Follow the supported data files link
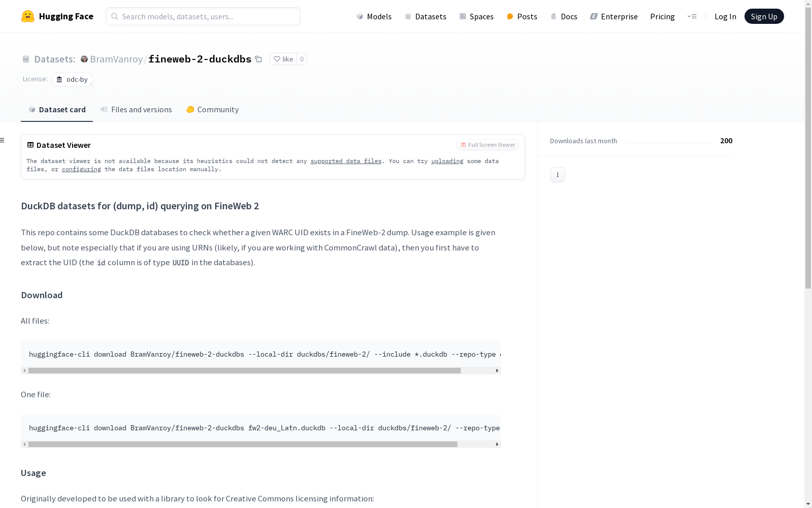The height and width of the screenshot is (508, 812). [x=346, y=161]
